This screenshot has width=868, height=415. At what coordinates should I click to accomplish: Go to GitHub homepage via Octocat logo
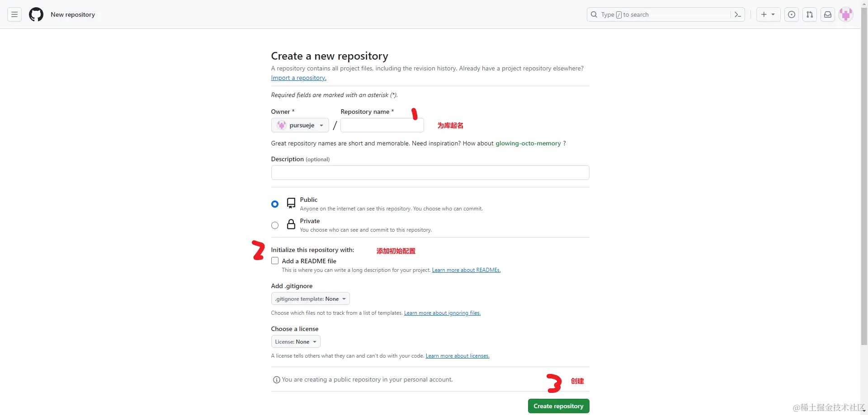36,14
